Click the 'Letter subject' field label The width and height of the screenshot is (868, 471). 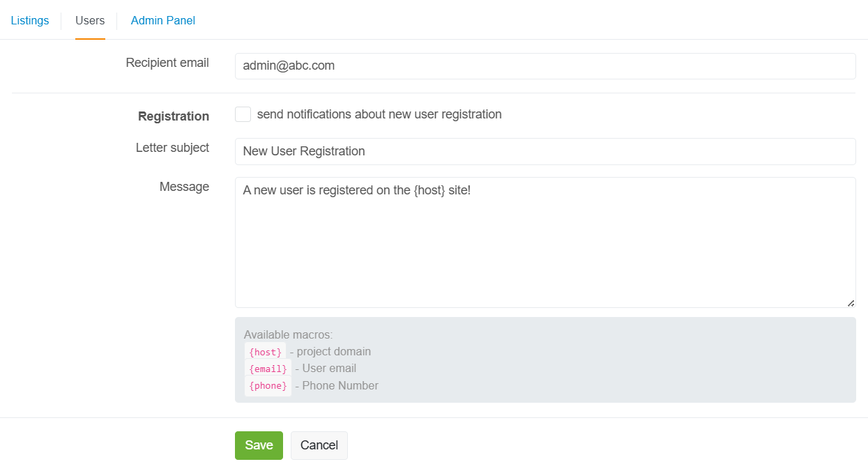click(x=172, y=148)
